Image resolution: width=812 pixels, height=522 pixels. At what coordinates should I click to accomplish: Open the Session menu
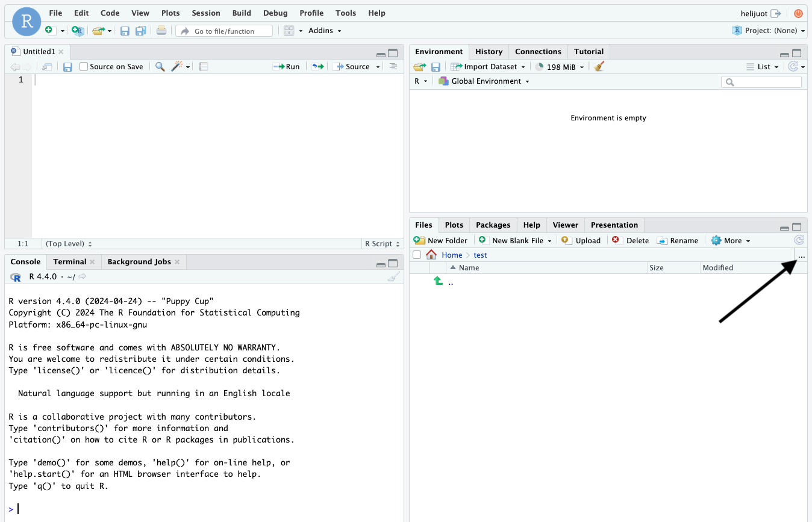pyautogui.click(x=205, y=13)
